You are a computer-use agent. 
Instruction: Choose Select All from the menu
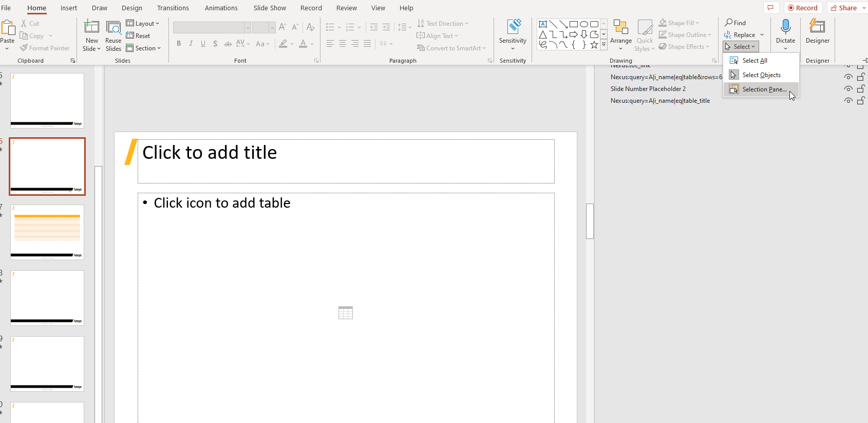pos(761,61)
